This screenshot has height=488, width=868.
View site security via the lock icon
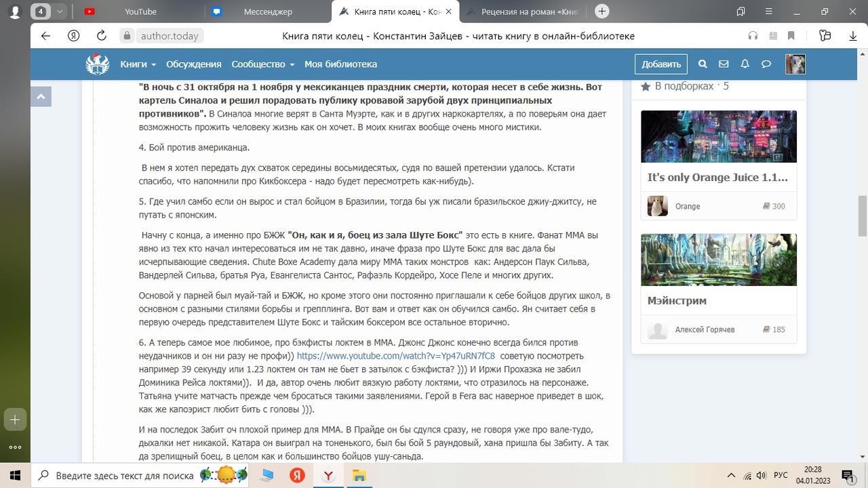coord(127,36)
